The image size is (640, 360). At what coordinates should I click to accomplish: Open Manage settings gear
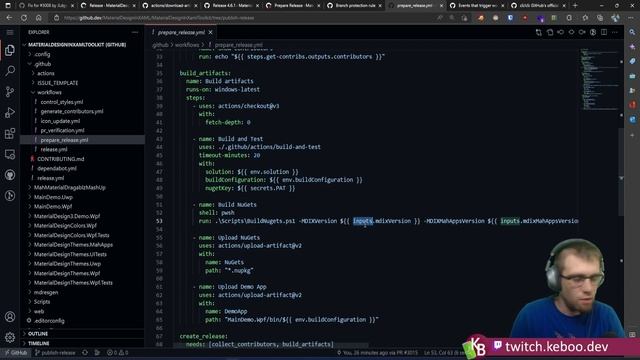pyautogui.click(x=10, y=337)
